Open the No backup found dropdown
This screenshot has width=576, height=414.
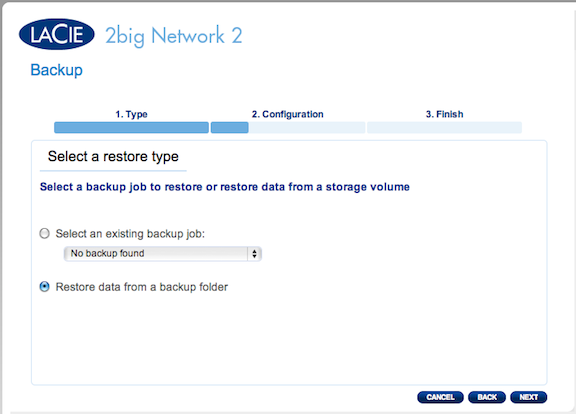(162, 253)
